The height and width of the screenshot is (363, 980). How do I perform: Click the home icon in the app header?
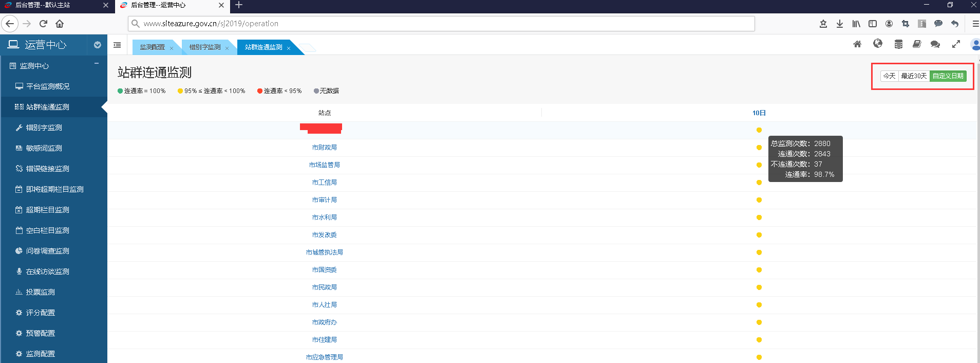point(857,44)
